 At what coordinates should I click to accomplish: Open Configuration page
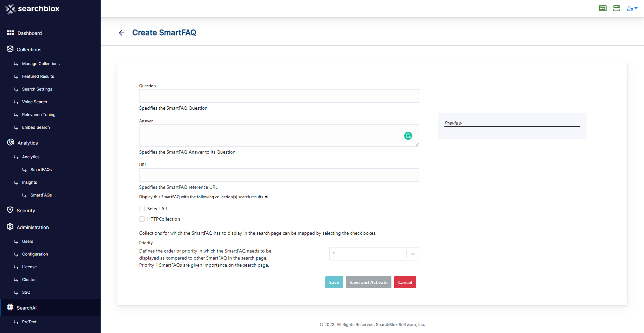[x=35, y=254]
